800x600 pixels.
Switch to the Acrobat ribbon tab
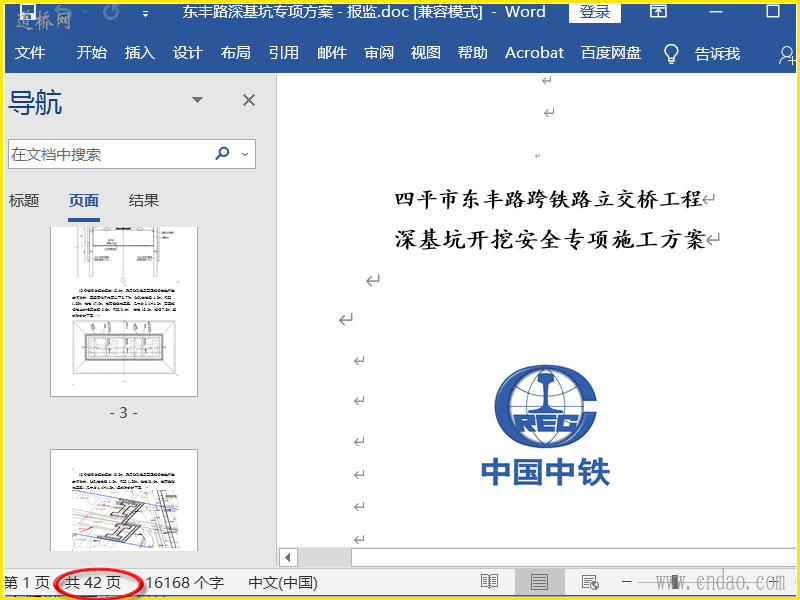[x=534, y=53]
